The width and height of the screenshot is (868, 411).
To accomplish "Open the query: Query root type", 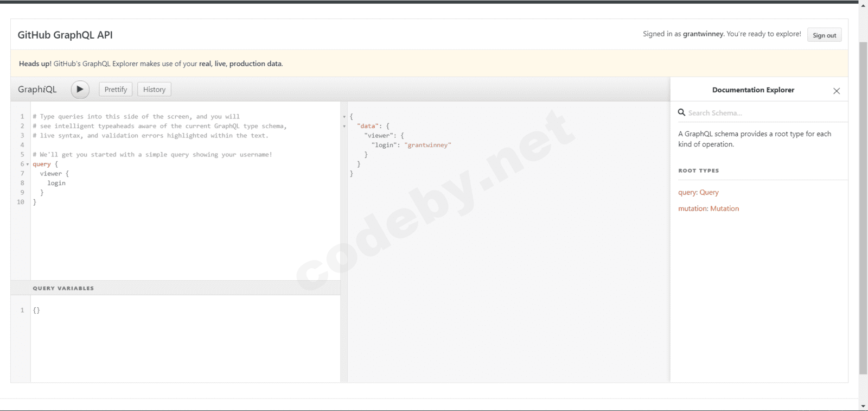I will (x=698, y=192).
